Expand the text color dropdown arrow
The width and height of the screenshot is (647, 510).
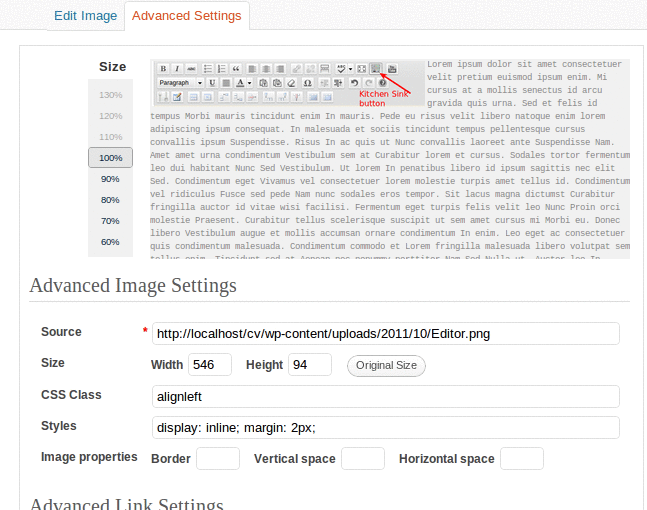click(249, 82)
